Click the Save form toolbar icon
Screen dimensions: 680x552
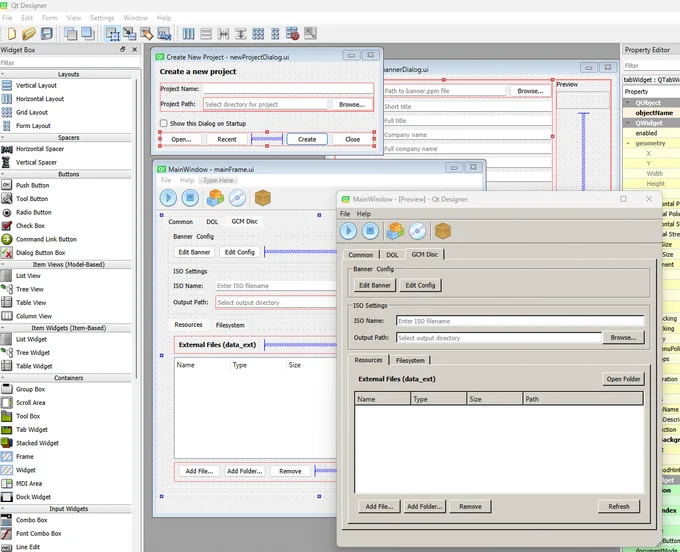pyautogui.click(x=46, y=33)
